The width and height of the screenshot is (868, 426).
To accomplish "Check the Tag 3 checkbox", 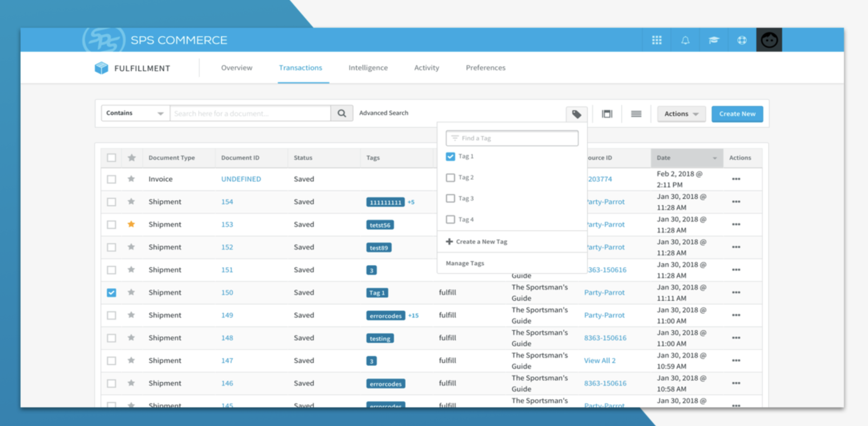I will click(450, 198).
